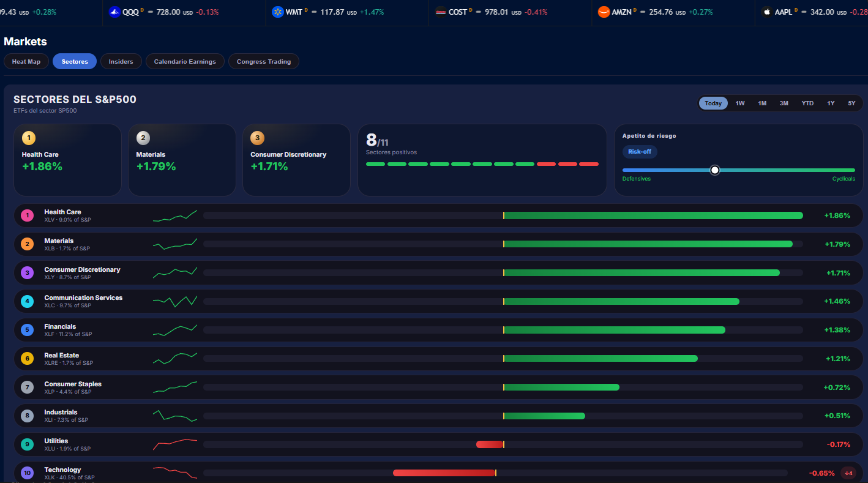Click the Health Care performance bar
The height and width of the screenshot is (483, 868).
[x=503, y=215]
